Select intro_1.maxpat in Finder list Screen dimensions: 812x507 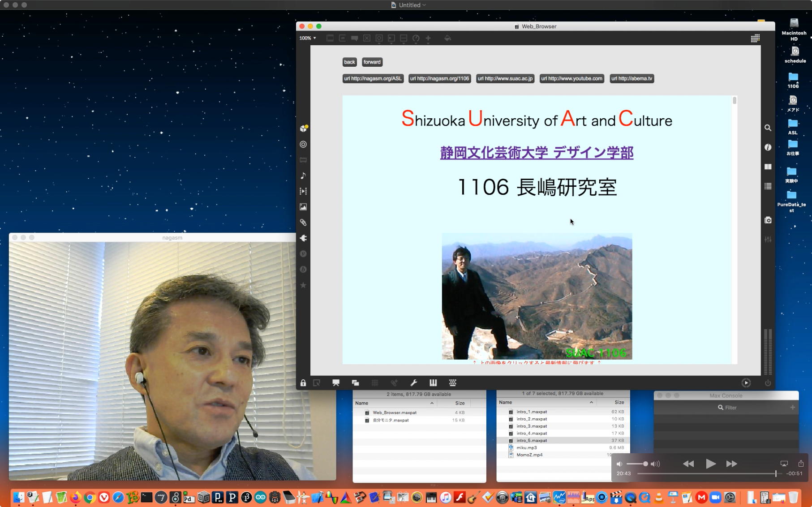[x=563, y=412]
